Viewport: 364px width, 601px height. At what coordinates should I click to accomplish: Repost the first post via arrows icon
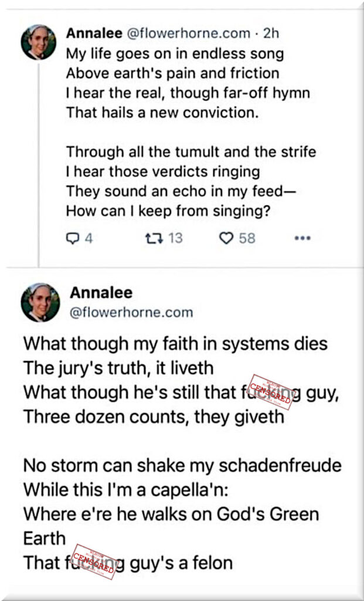click(x=152, y=238)
